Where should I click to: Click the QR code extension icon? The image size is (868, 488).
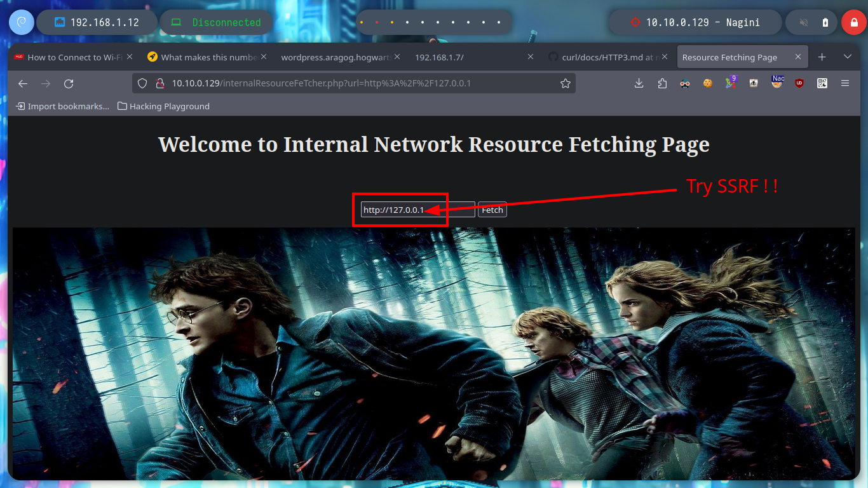[x=822, y=83]
